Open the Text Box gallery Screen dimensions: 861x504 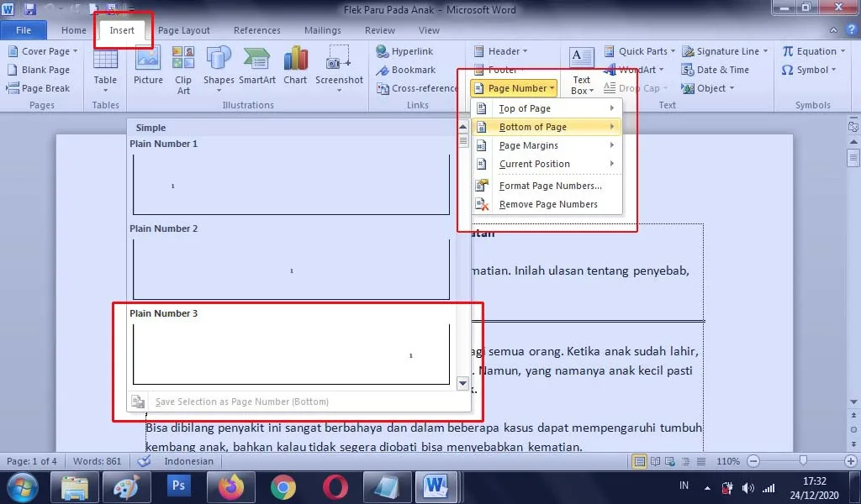tap(582, 71)
